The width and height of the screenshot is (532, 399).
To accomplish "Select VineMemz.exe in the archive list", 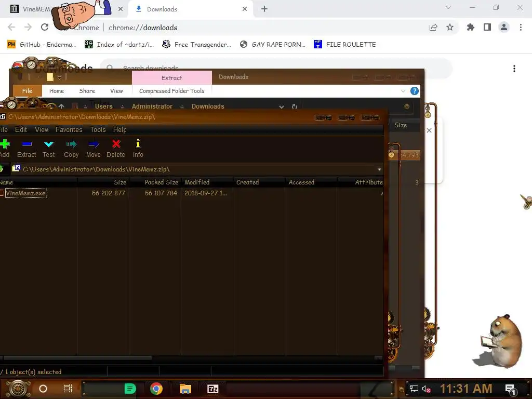I will tap(26, 193).
